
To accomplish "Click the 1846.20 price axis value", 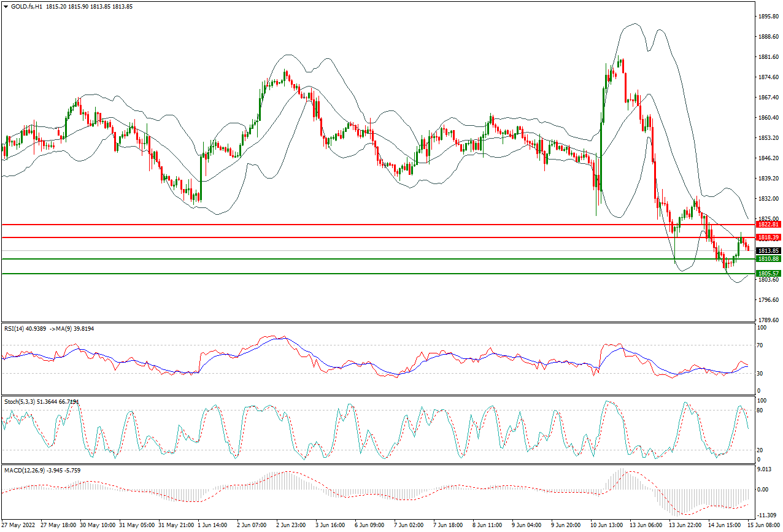I will coord(769,158).
